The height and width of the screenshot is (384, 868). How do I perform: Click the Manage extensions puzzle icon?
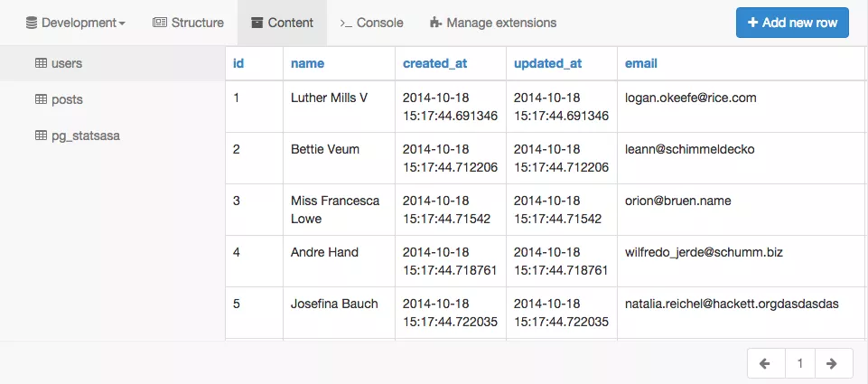(x=436, y=23)
